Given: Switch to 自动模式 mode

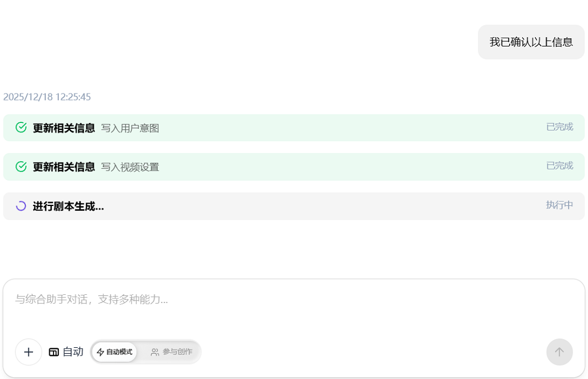Looking at the screenshot, I should 115,352.
